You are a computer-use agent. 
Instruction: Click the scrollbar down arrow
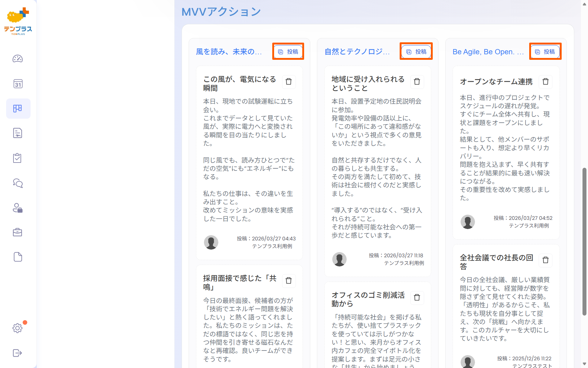[584, 364]
